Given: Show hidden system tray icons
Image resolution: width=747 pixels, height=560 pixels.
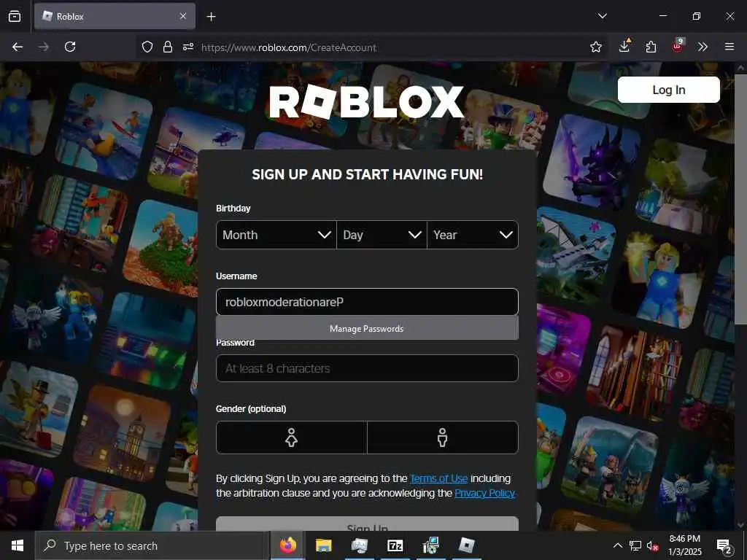Looking at the screenshot, I should click(x=617, y=545).
